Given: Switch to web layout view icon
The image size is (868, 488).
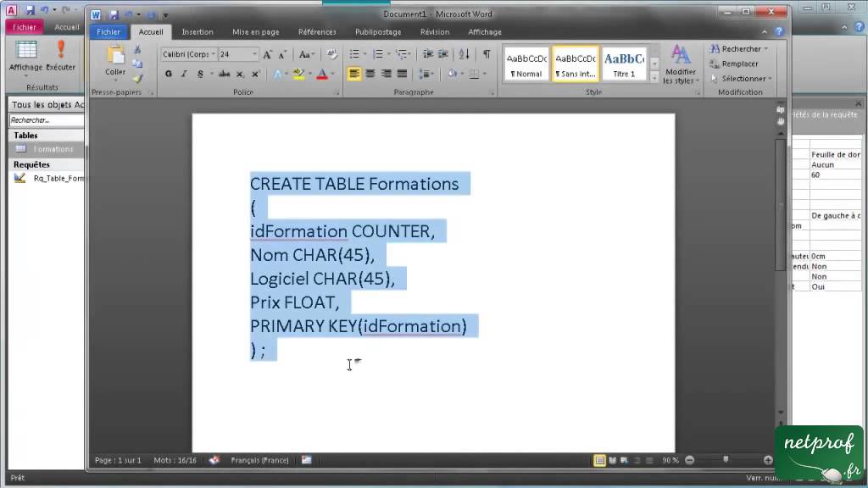Looking at the screenshot, I should (x=625, y=460).
